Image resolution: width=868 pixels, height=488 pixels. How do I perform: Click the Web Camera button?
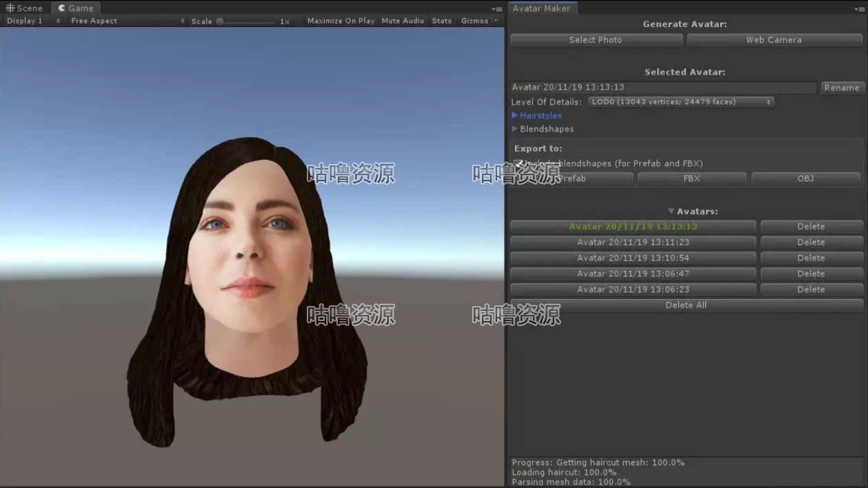point(774,40)
